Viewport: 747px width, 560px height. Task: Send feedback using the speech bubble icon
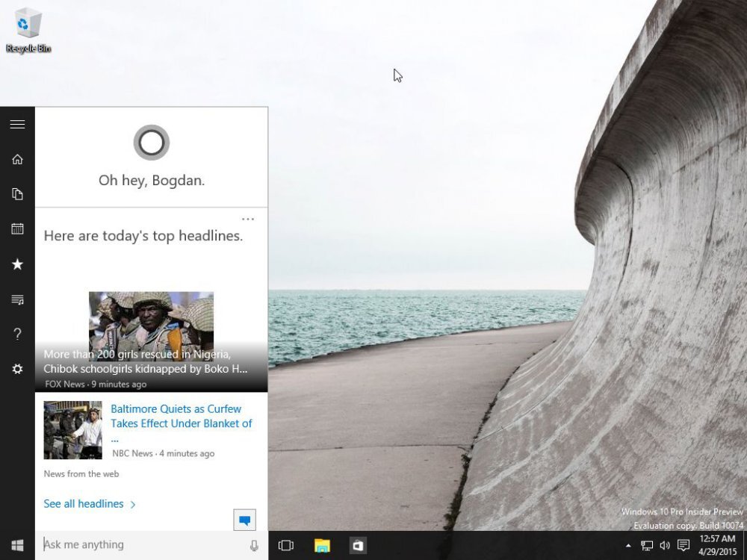[244, 518]
